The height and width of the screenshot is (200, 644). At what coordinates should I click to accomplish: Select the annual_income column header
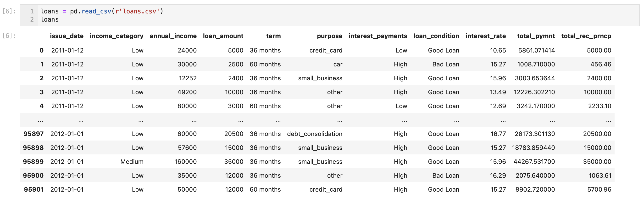(173, 36)
